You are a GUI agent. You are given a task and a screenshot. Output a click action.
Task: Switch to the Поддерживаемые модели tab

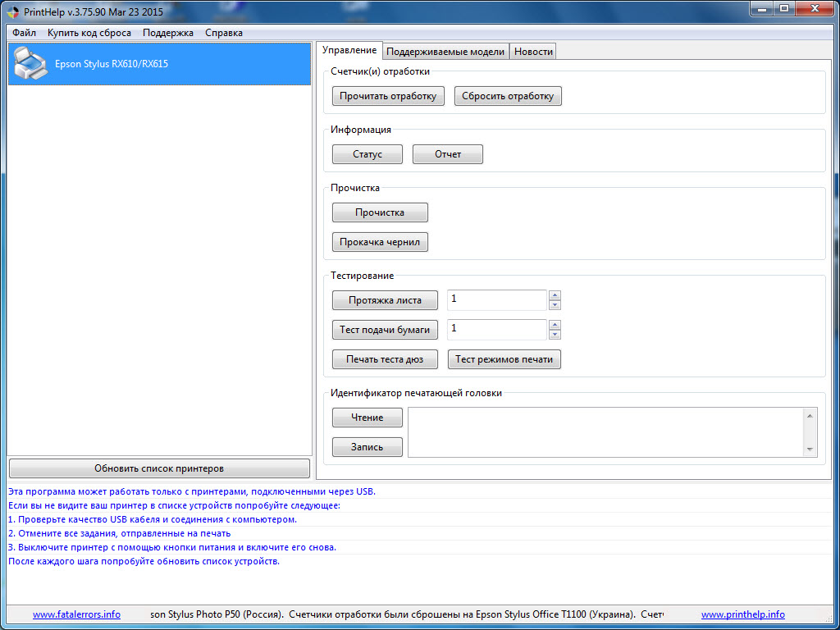point(445,52)
